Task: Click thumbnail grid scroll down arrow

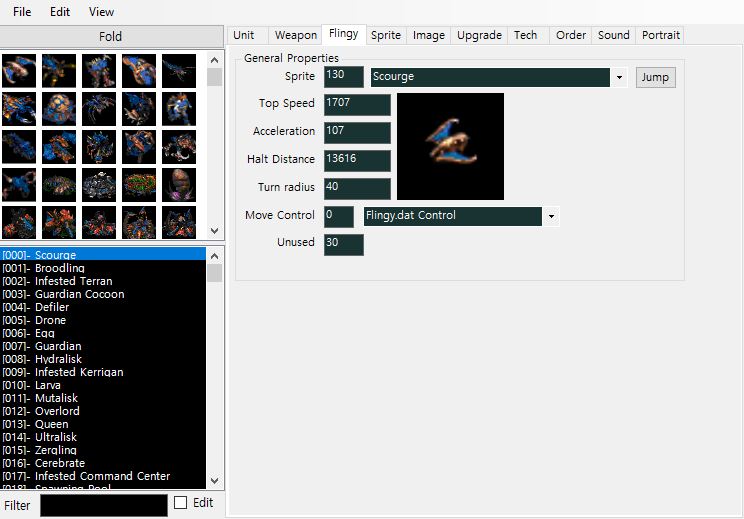Action: pos(214,231)
